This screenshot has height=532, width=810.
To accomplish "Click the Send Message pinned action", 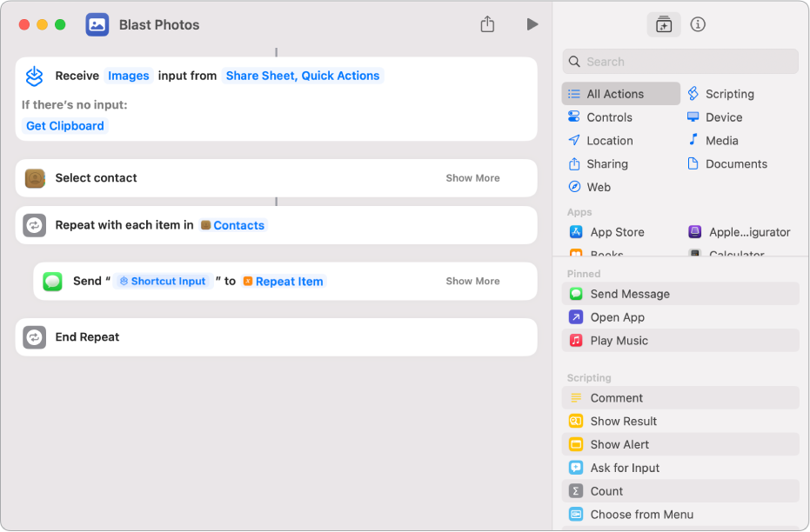I will tap(680, 294).
